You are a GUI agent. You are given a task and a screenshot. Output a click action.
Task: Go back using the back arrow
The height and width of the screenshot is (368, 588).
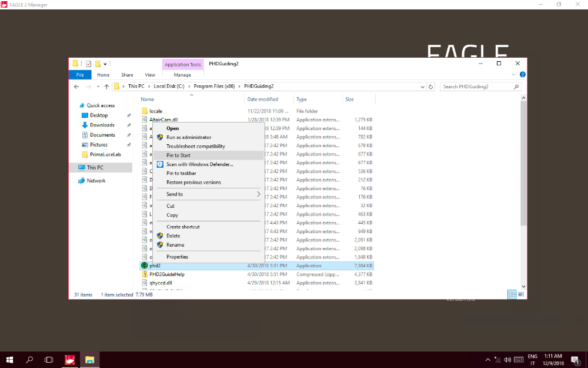76,87
